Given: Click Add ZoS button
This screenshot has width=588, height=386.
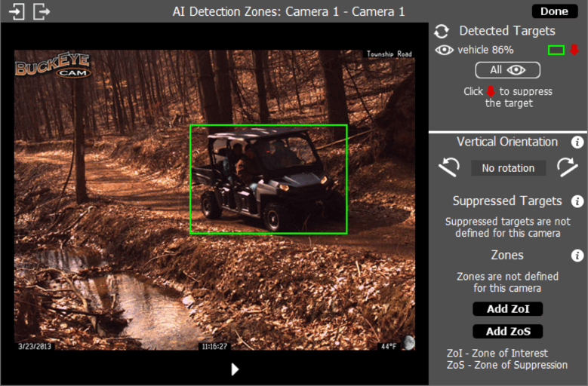Looking at the screenshot, I should (507, 331).
